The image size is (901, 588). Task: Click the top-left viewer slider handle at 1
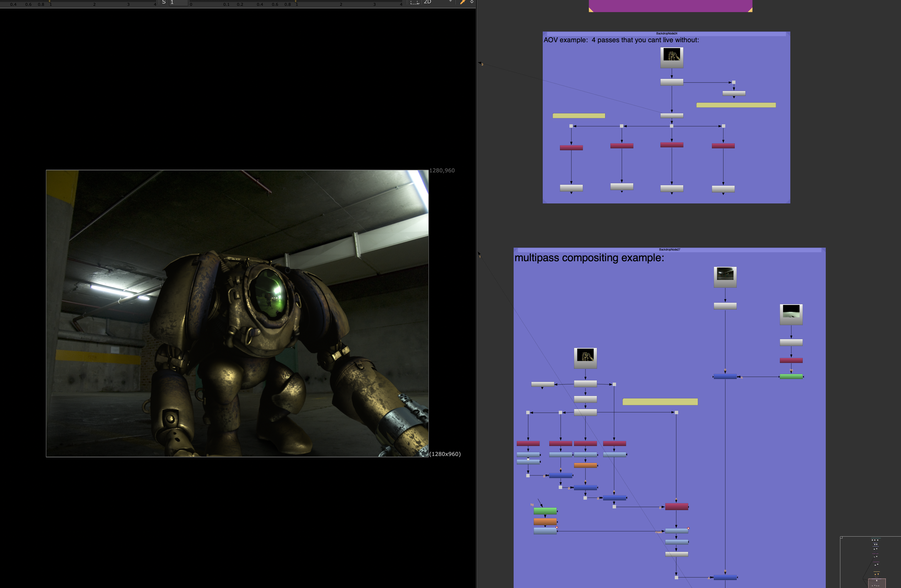click(50, 2)
